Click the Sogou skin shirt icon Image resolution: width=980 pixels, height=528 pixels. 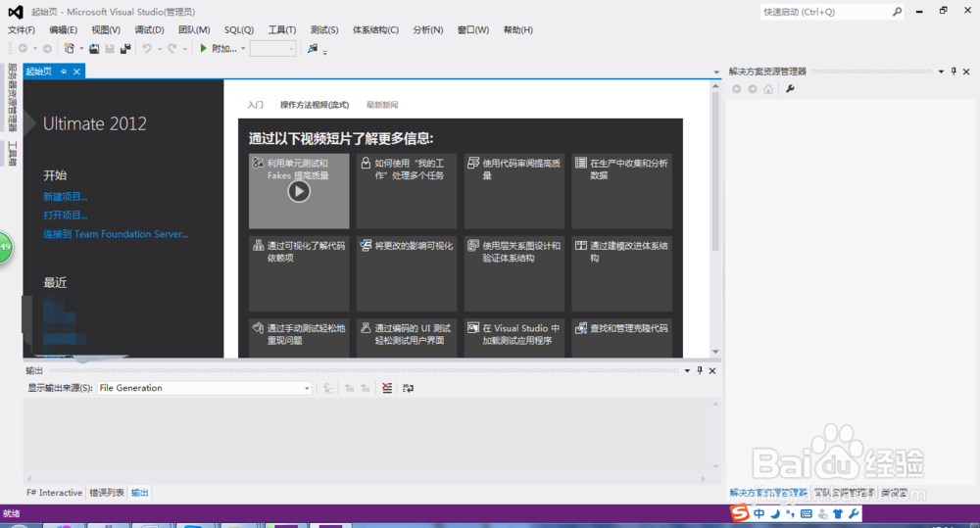[x=838, y=513]
